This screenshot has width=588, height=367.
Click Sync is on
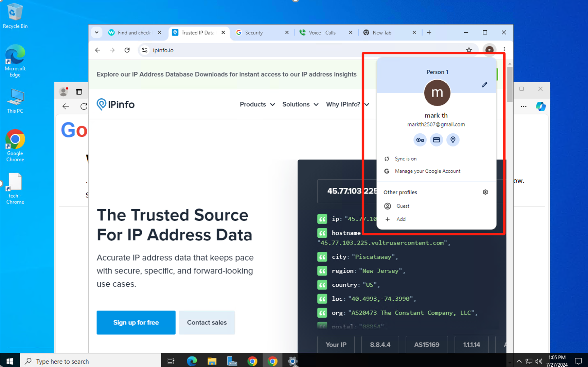click(436, 159)
